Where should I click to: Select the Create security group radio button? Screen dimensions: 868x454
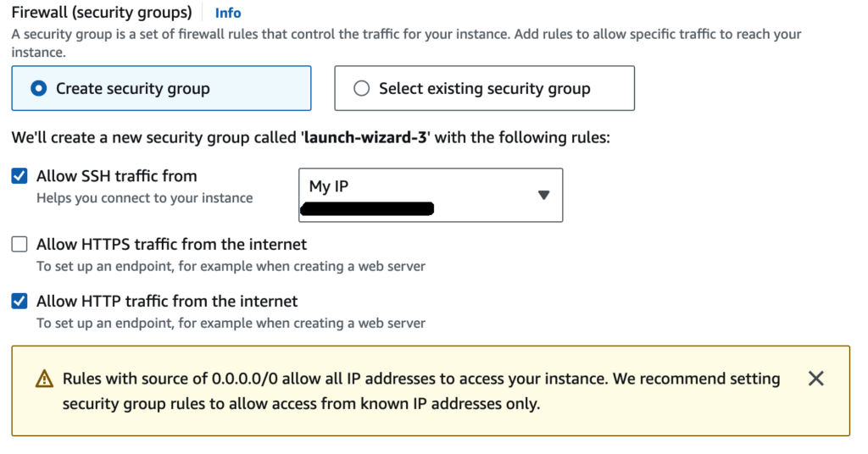coord(38,88)
